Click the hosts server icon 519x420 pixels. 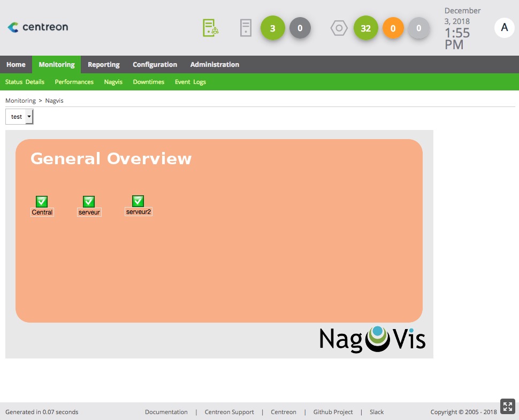246,28
